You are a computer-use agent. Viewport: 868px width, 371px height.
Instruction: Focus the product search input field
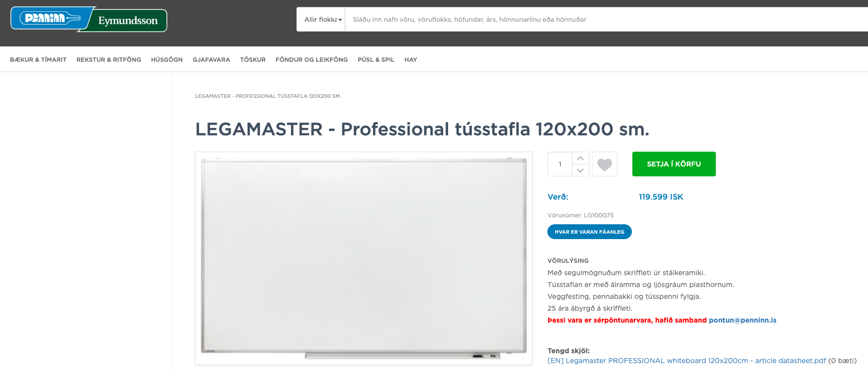pos(606,19)
